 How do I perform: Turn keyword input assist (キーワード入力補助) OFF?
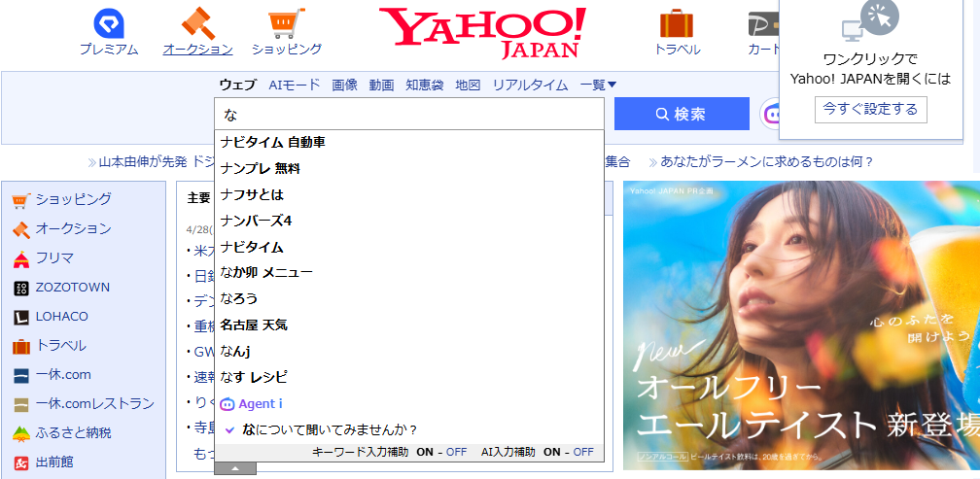[456, 452]
